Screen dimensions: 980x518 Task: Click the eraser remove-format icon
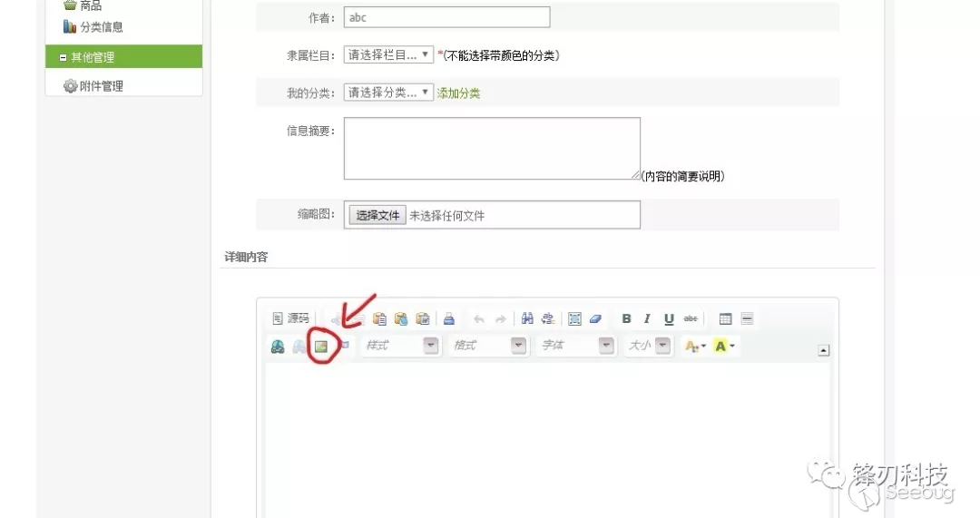(595, 318)
